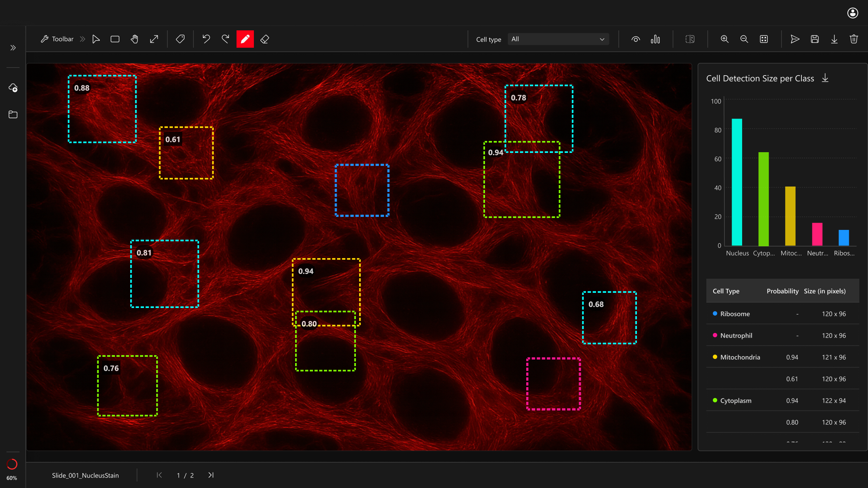
Task: Select the unlabeled pink detection box
Action: (553, 384)
